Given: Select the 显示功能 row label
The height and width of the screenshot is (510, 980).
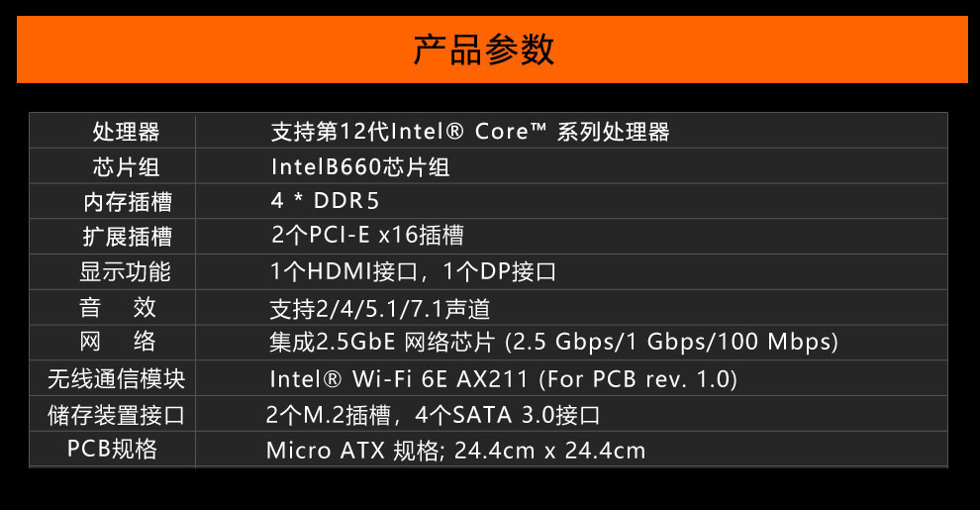Looking at the screenshot, I should pos(125,272).
